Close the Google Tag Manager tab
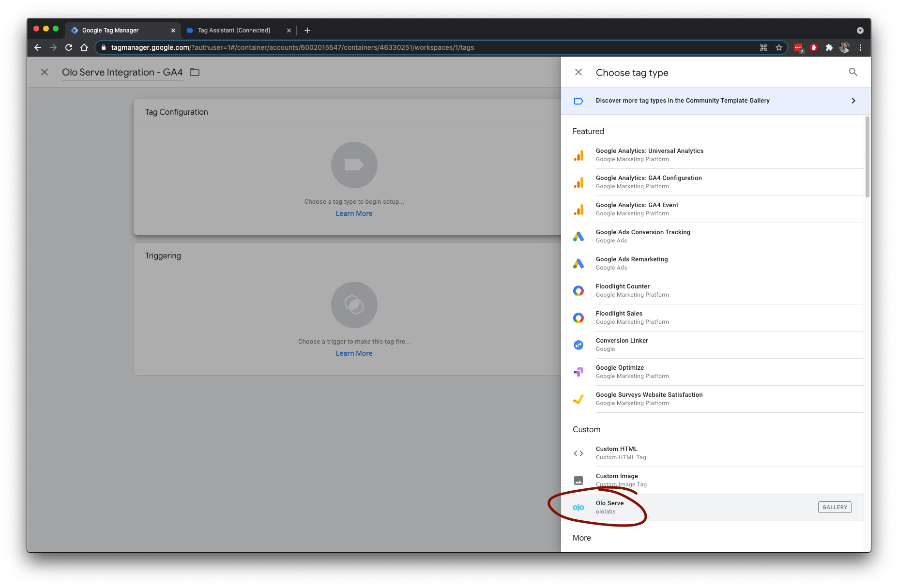The width and height of the screenshot is (898, 588). pyautogui.click(x=173, y=30)
